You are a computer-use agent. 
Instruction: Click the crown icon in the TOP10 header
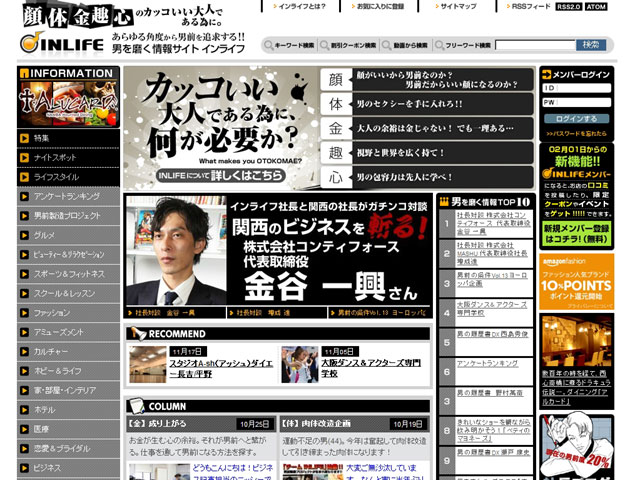[x=444, y=201]
